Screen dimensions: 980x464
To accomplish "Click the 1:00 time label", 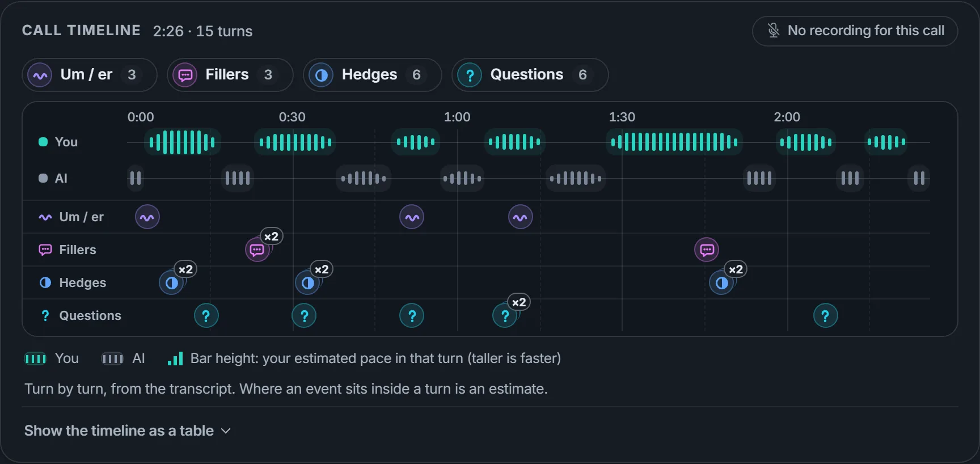I will click(457, 117).
